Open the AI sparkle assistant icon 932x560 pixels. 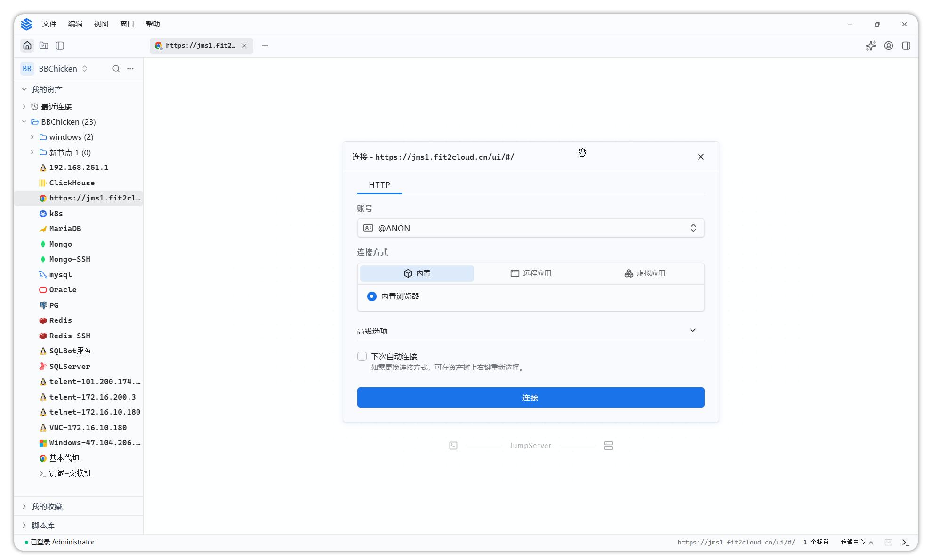point(871,46)
